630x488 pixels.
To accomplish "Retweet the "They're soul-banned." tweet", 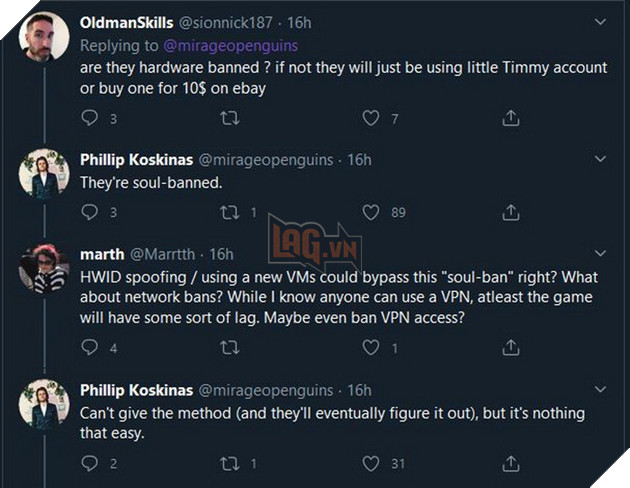I will pos(229,212).
